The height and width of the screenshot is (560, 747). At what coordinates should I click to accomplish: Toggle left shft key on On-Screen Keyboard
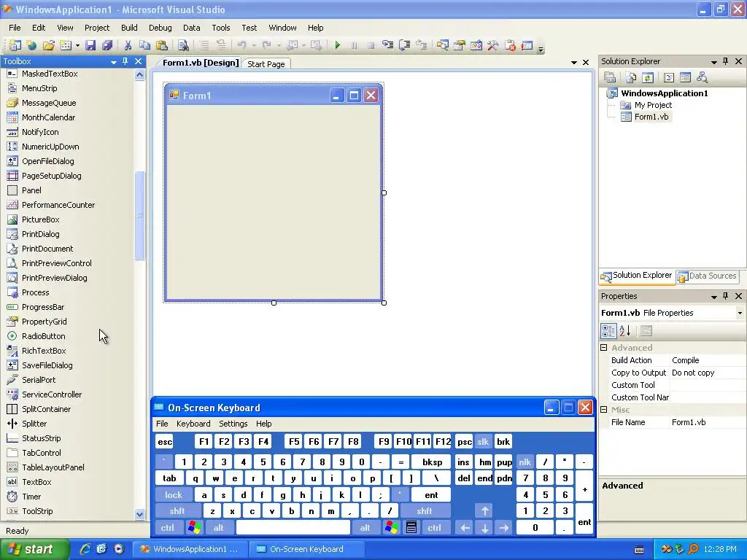click(x=177, y=511)
